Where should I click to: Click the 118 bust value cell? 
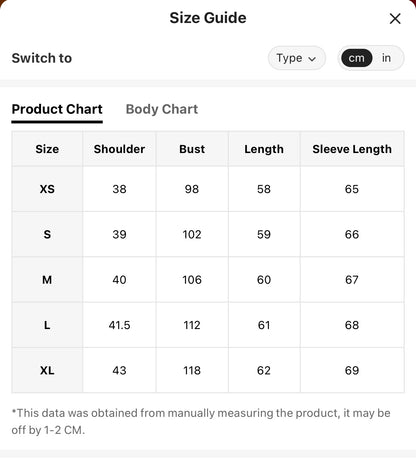point(192,370)
